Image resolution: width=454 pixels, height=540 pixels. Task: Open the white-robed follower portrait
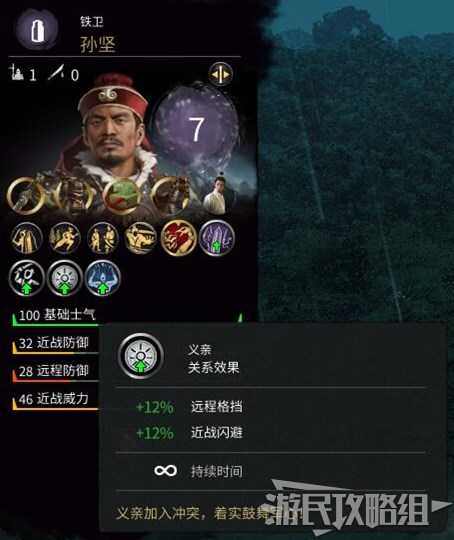(218, 195)
